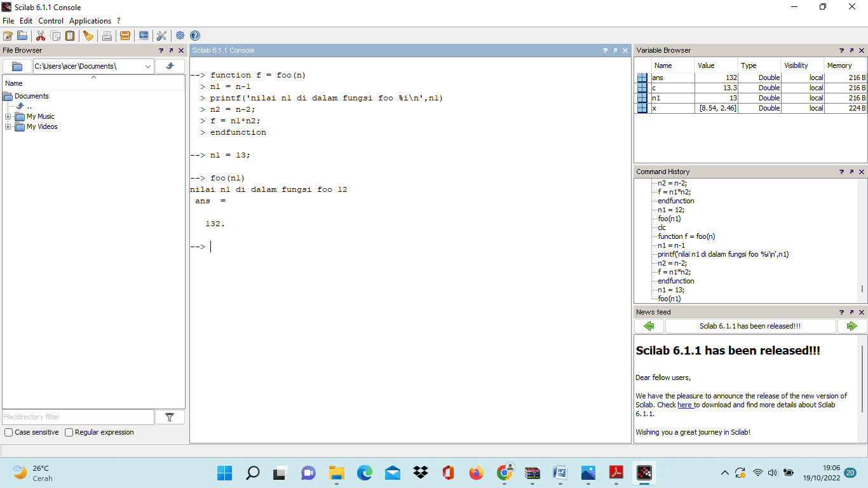This screenshot has width=868, height=488.
Task: Open Firefox from the taskbar
Action: [x=476, y=473]
